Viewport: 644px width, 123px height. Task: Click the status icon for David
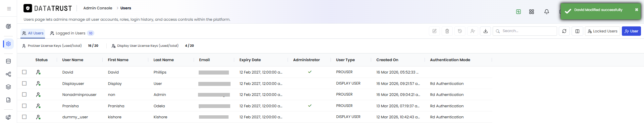tap(38, 72)
